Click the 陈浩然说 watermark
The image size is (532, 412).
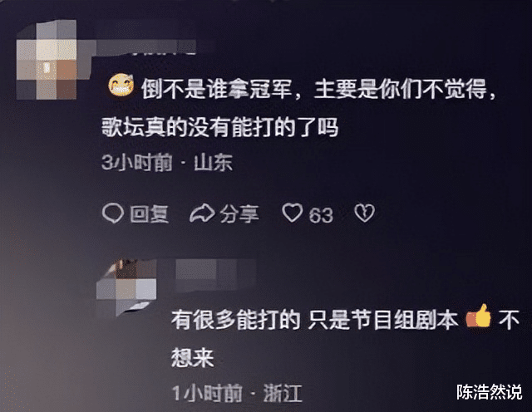pyautogui.click(x=490, y=392)
